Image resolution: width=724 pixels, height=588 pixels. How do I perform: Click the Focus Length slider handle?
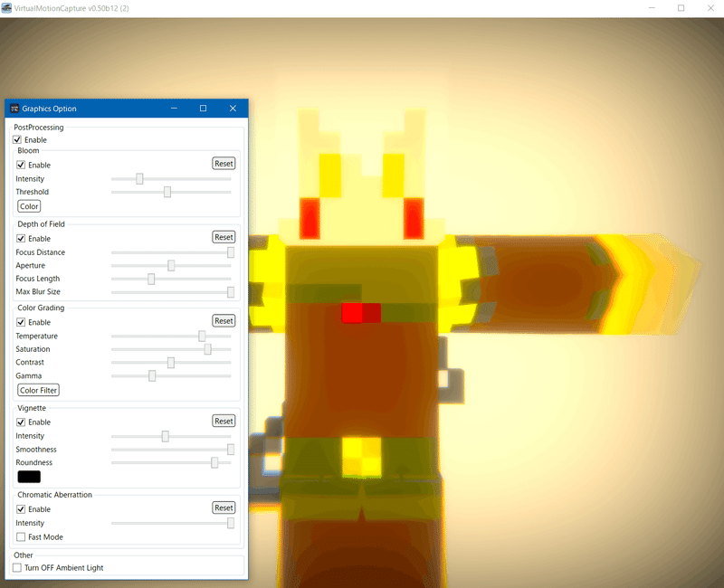151,279
